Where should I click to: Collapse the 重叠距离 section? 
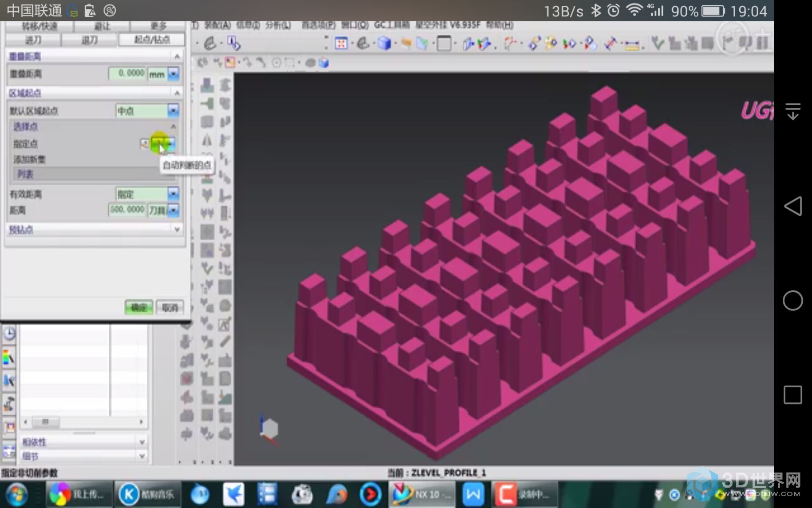click(x=177, y=56)
